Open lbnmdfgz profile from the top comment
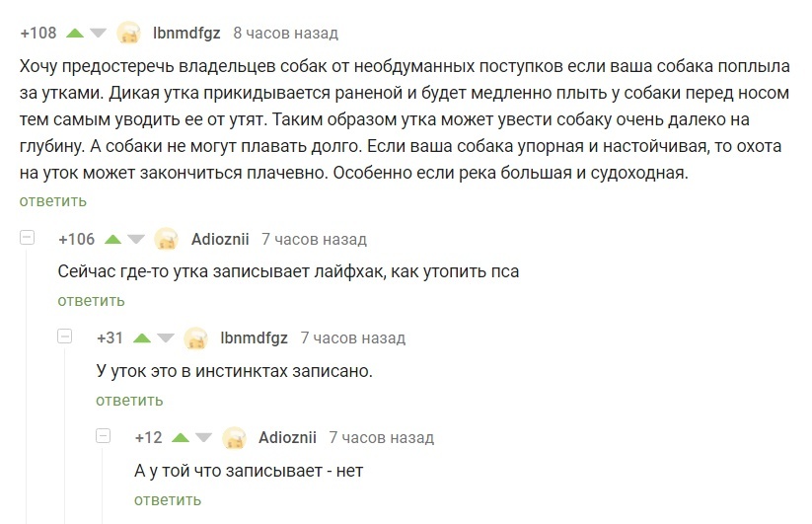The image size is (812, 524). click(186, 33)
